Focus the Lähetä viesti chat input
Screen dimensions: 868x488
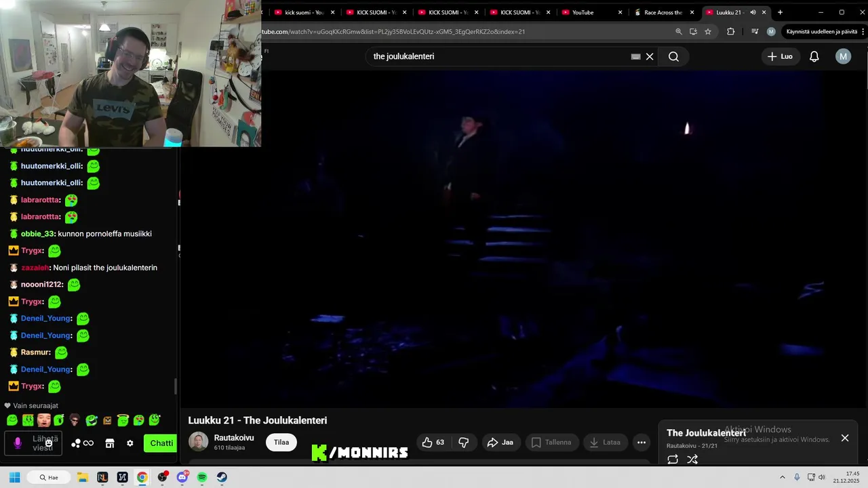point(33,443)
